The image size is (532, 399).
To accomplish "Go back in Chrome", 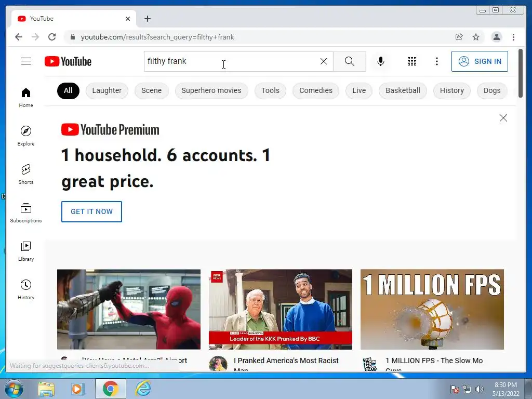I will tap(19, 37).
